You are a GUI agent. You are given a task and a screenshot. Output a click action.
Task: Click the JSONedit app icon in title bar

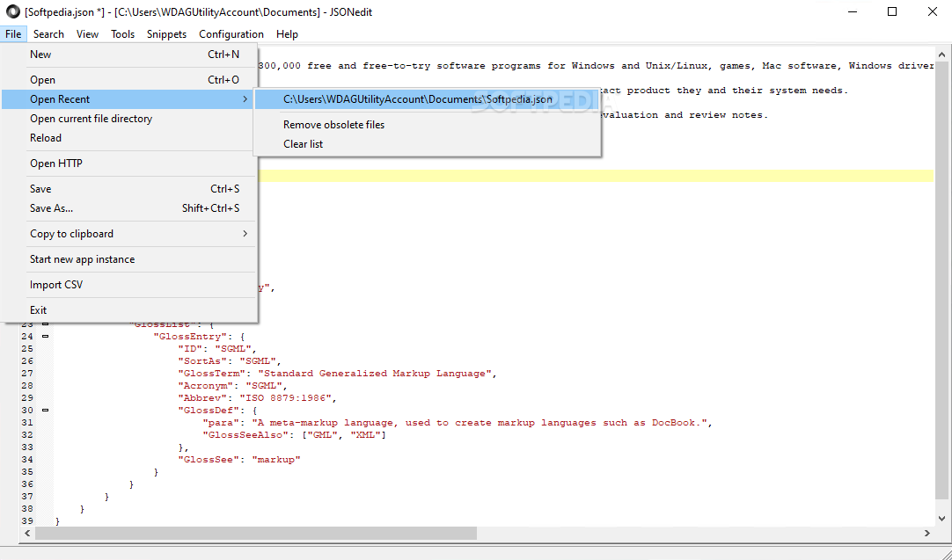(x=12, y=12)
